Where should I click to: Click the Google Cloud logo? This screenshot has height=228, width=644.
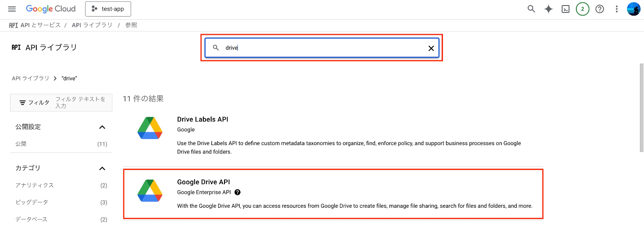tap(51, 9)
